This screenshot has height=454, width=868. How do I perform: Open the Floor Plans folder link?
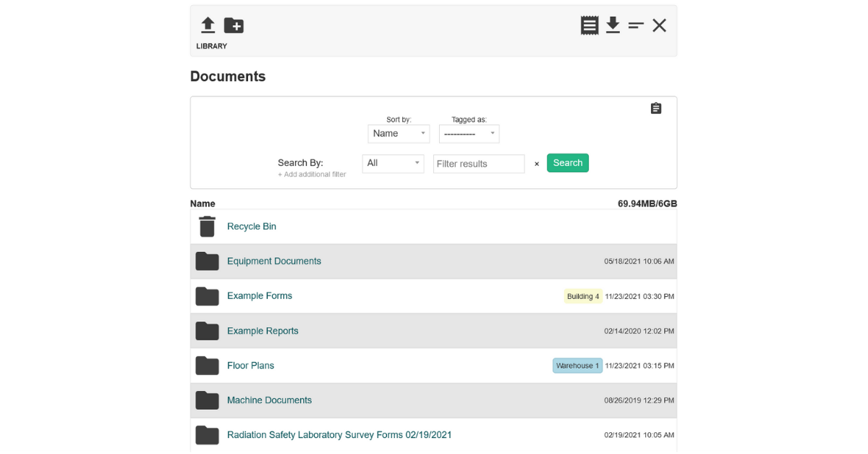click(250, 366)
